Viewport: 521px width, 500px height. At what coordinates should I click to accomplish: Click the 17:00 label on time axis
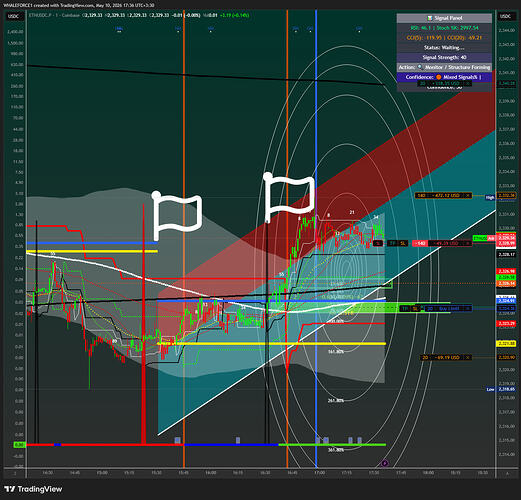(319, 473)
